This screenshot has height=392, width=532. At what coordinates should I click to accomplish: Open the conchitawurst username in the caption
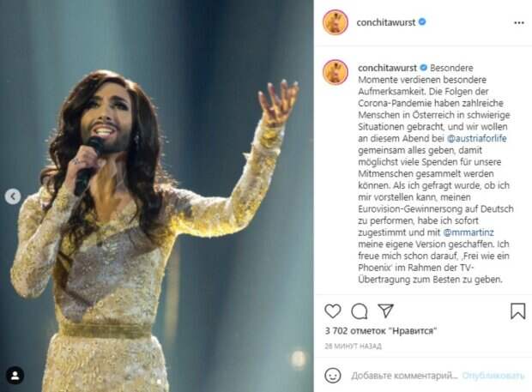pos(387,68)
